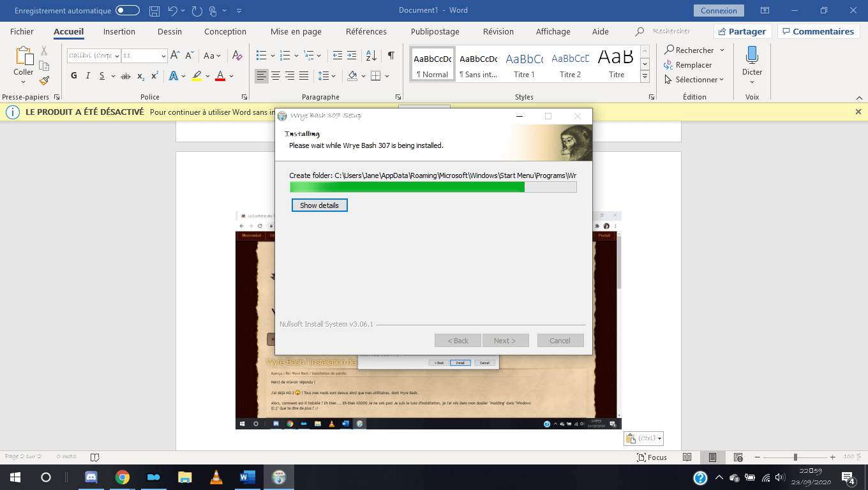
Task: Apply strikethrough abc formatting
Action: 126,76
